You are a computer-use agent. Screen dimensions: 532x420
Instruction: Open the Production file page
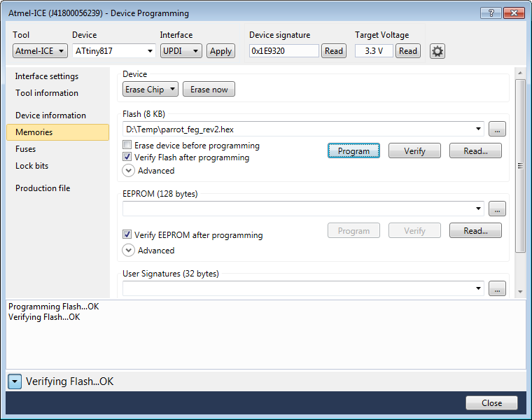click(x=43, y=188)
